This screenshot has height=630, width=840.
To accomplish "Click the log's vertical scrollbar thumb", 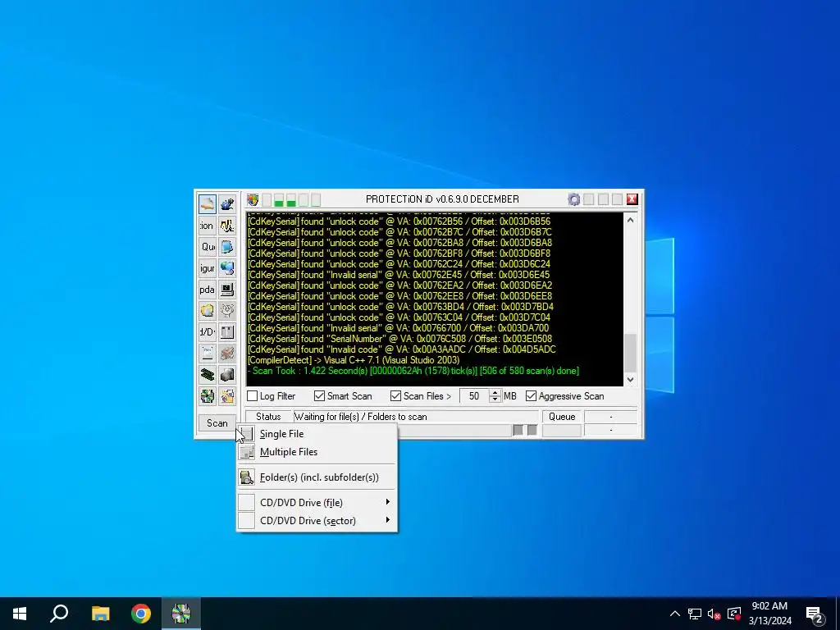I will coord(631,352).
